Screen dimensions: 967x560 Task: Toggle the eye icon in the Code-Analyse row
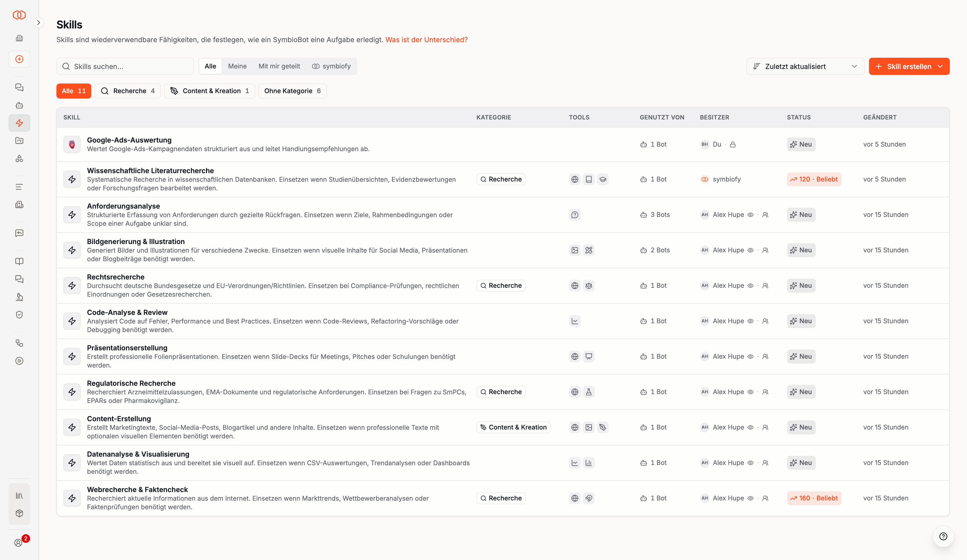pos(750,321)
